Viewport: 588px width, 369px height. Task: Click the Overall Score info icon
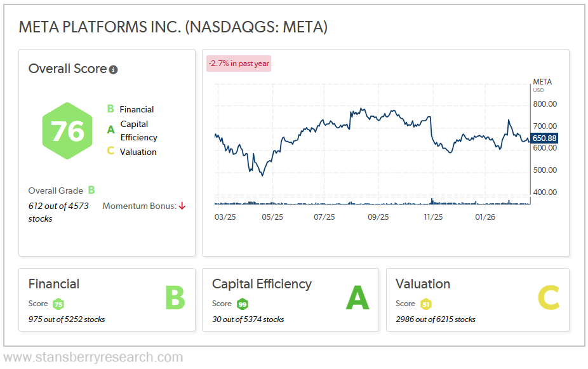tap(114, 70)
